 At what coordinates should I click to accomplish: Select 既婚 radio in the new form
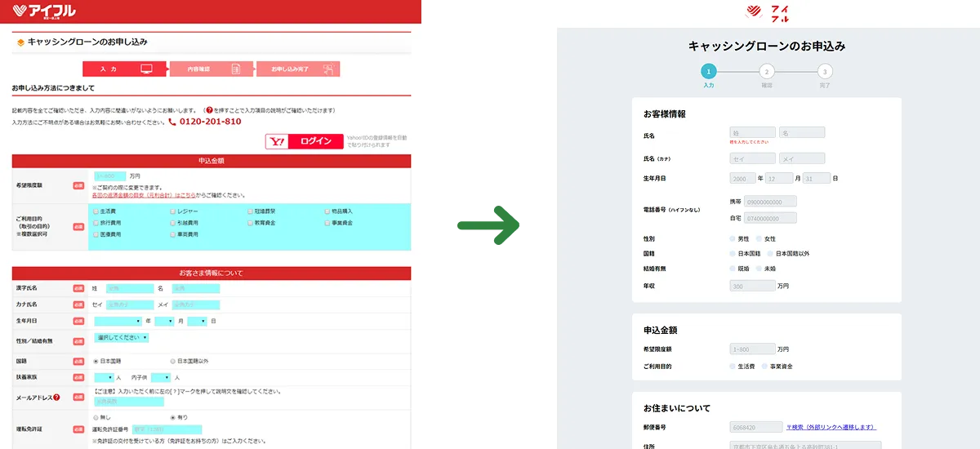pos(733,269)
